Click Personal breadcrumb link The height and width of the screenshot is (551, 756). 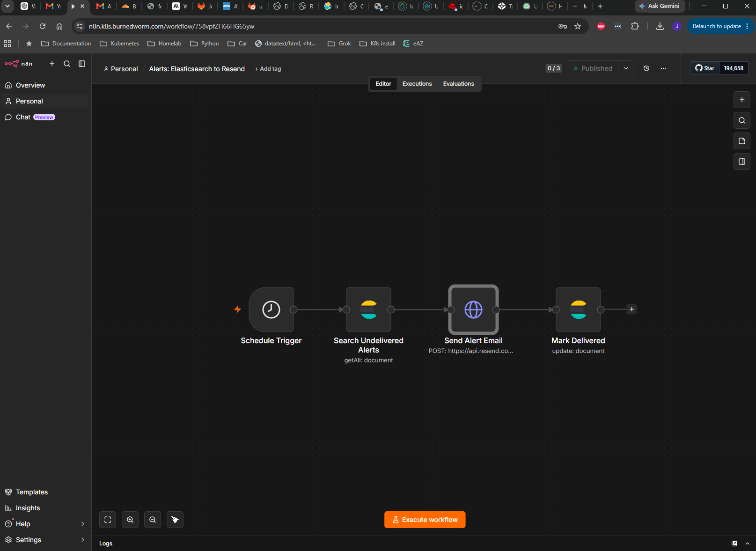pyautogui.click(x=121, y=69)
